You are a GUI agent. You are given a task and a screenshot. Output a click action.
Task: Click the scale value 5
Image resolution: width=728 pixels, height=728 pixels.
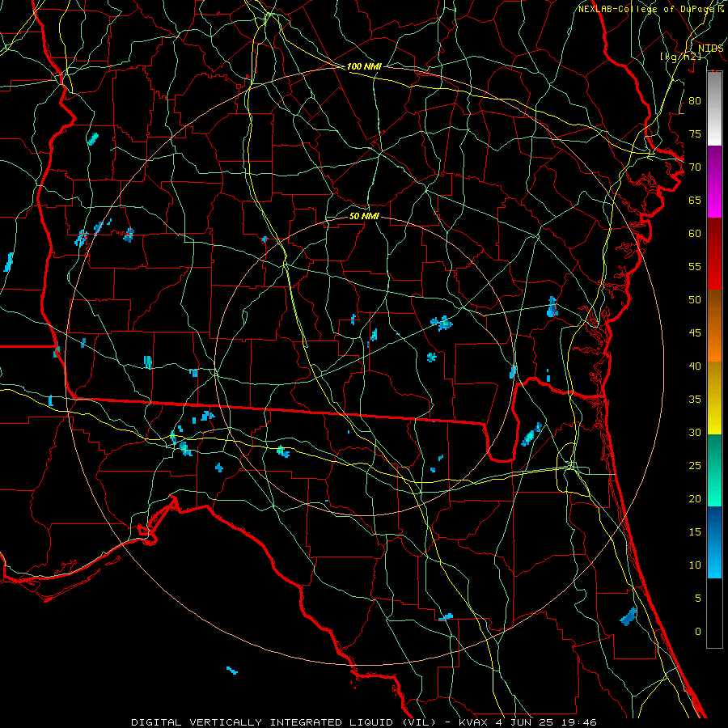pyautogui.click(x=698, y=599)
